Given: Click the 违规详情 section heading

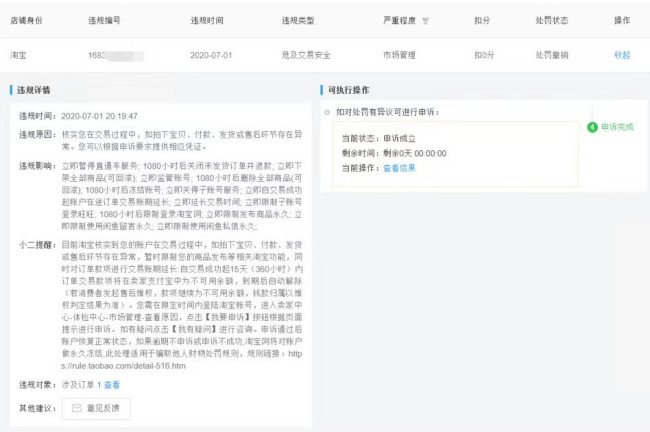Looking at the screenshot, I should pos(33,90).
